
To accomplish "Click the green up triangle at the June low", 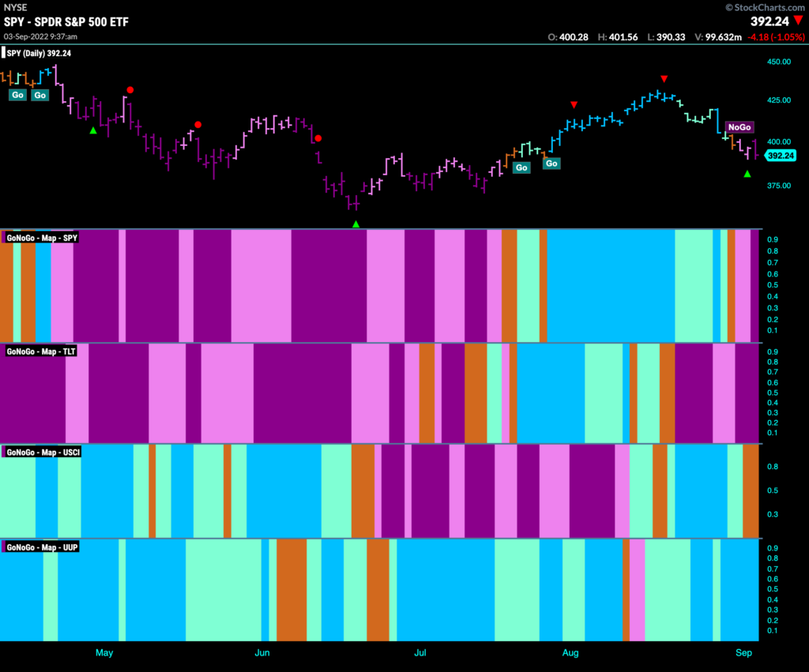I will coord(356,224).
